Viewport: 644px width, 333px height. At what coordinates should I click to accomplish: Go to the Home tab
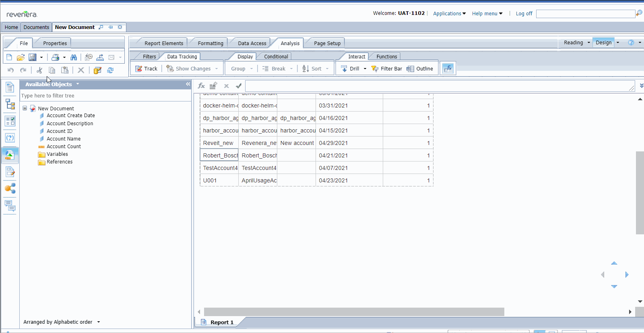coord(11,27)
